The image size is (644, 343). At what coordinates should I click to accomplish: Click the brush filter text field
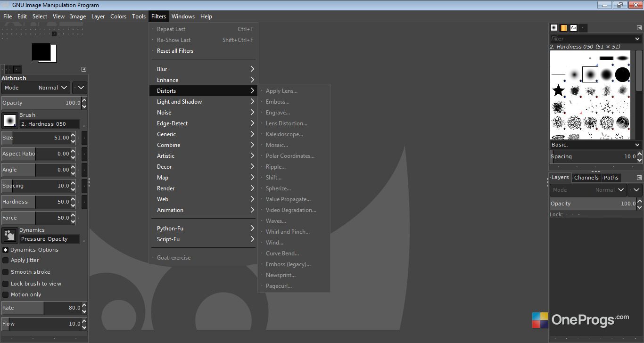(x=592, y=39)
